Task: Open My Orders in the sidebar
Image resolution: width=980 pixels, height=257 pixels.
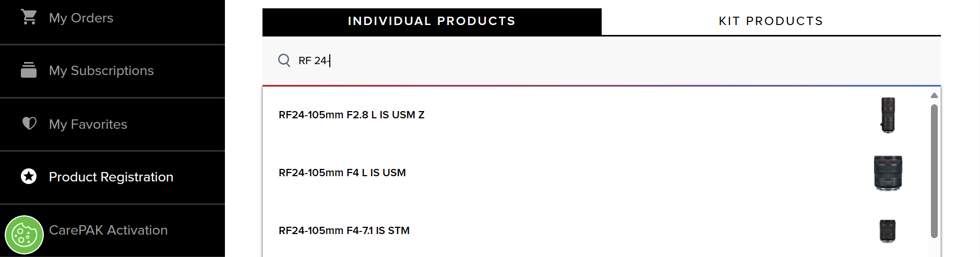Action: pyautogui.click(x=81, y=18)
